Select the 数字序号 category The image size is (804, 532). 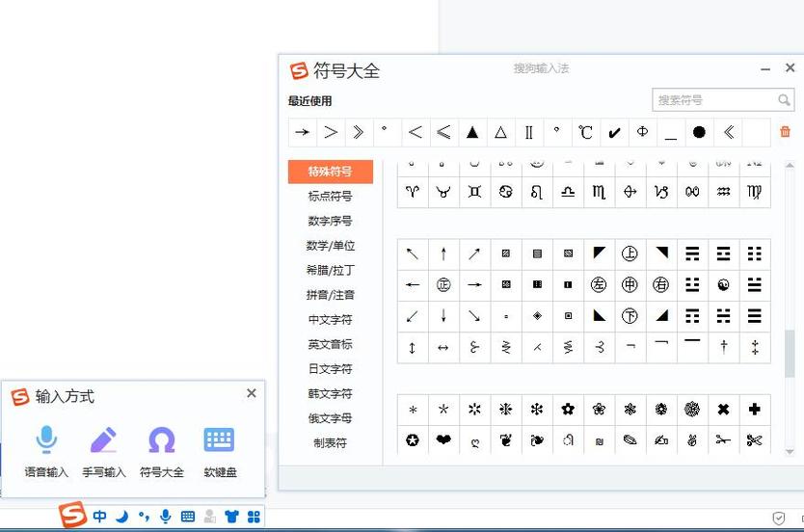tap(331, 221)
